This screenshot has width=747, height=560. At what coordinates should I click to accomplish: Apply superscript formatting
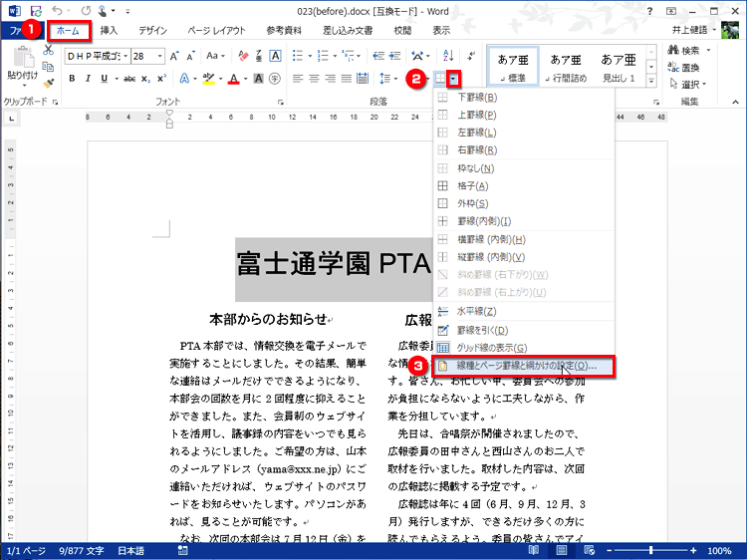pyautogui.click(x=161, y=79)
